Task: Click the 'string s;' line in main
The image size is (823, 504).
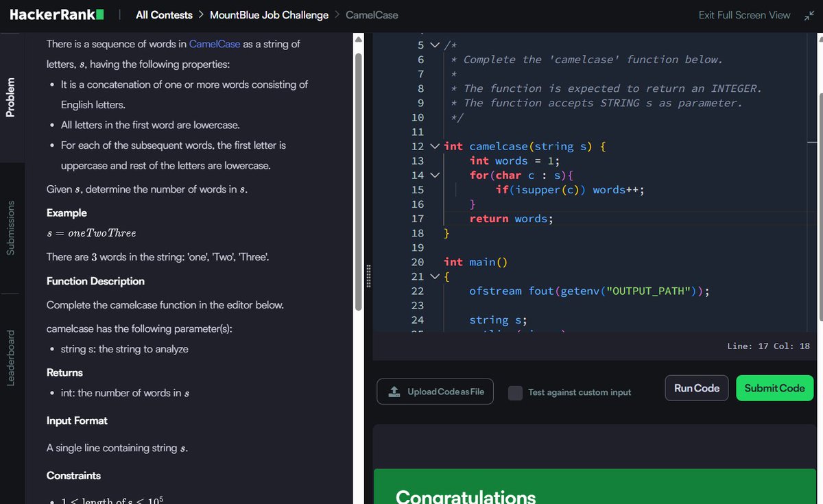Action: click(498, 320)
